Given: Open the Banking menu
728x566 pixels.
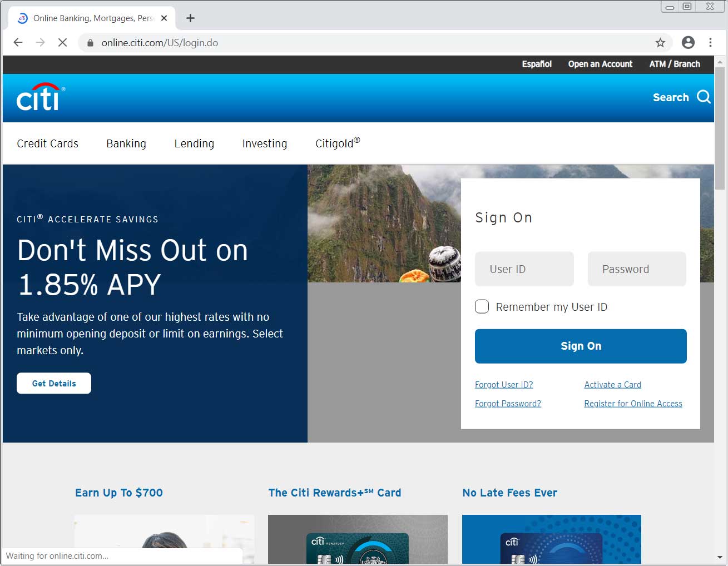Looking at the screenshot, I should (126, 143).
